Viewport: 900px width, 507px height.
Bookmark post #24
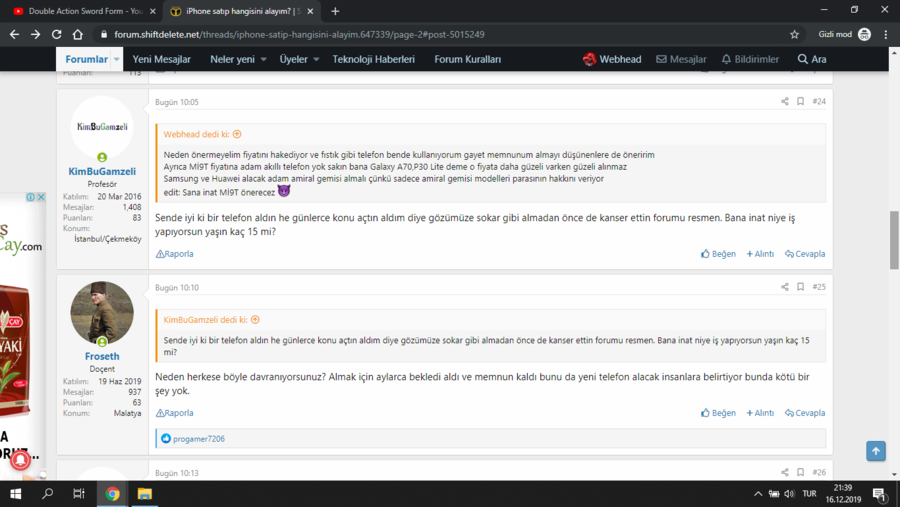800,102
